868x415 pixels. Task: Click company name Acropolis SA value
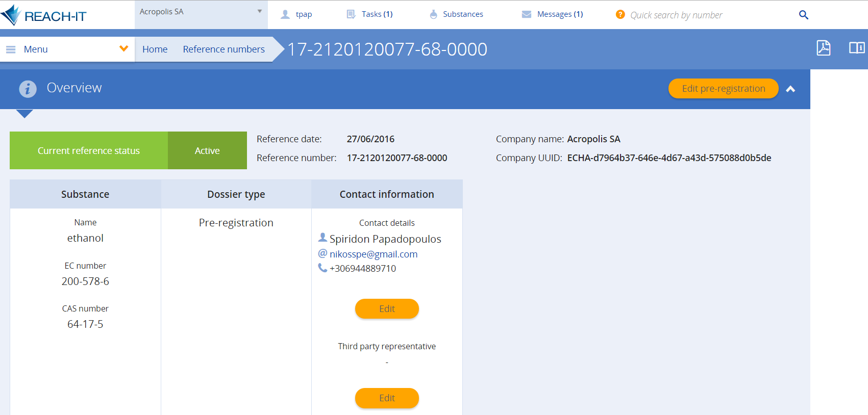(x=594, y=139)
